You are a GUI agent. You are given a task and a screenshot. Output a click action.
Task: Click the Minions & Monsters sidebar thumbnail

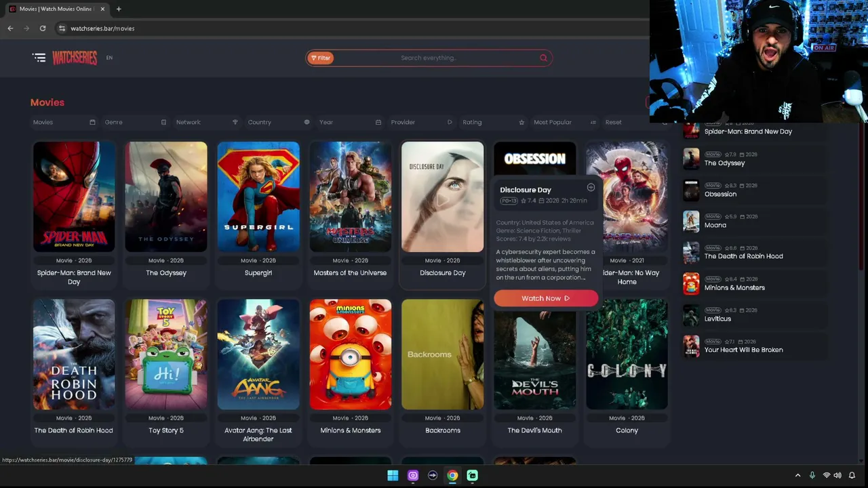coord(691,283)
